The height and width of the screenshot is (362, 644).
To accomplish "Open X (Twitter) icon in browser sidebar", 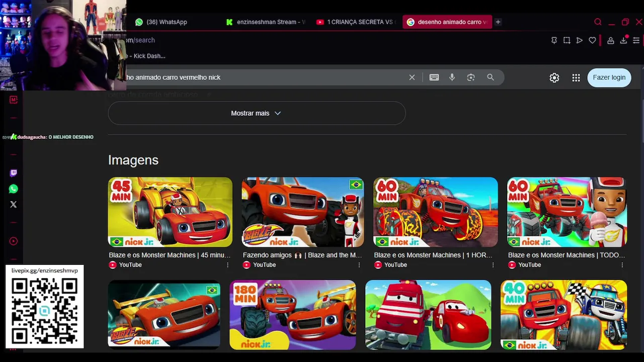I will click(14, 205).
